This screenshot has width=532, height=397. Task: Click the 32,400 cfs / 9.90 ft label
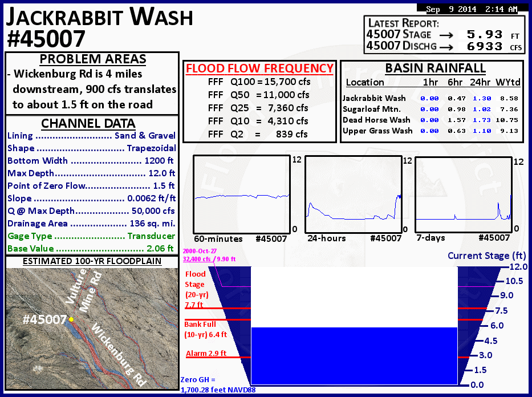point(209,259)
